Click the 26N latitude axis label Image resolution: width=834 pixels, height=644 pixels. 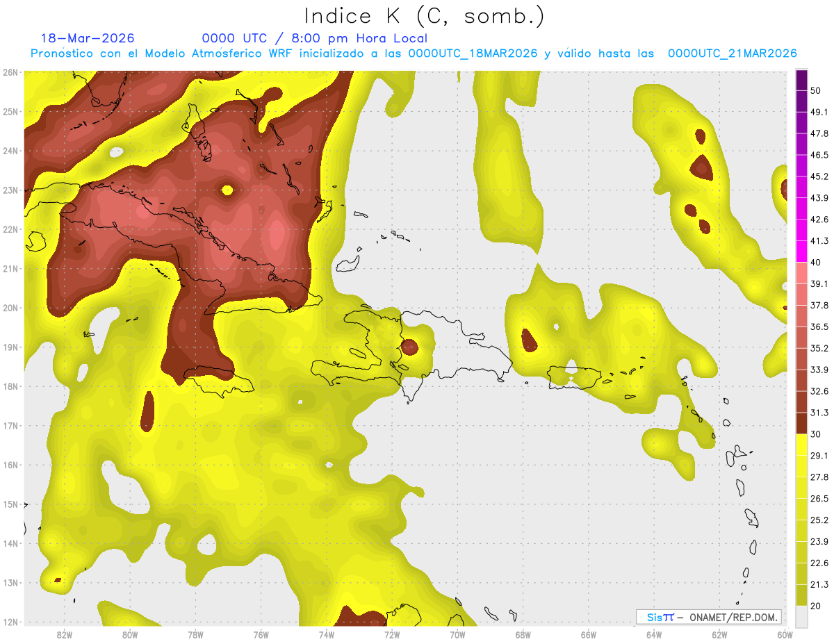pos(10,72)
